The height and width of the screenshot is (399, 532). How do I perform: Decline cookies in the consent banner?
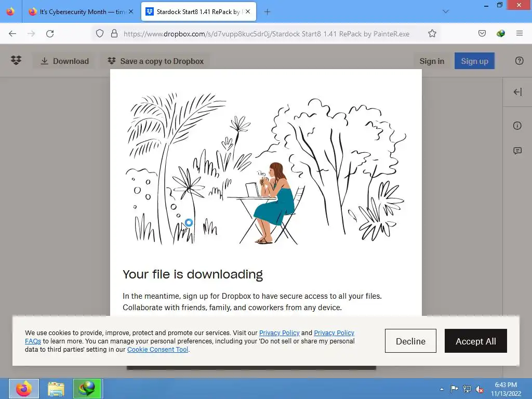pos(410,341)
